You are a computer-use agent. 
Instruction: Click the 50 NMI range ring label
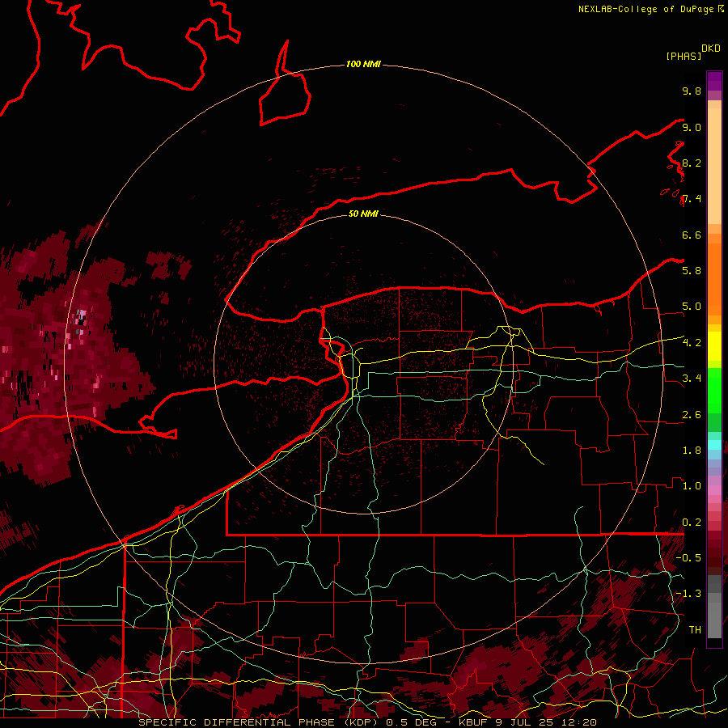[x=363, y=214]
